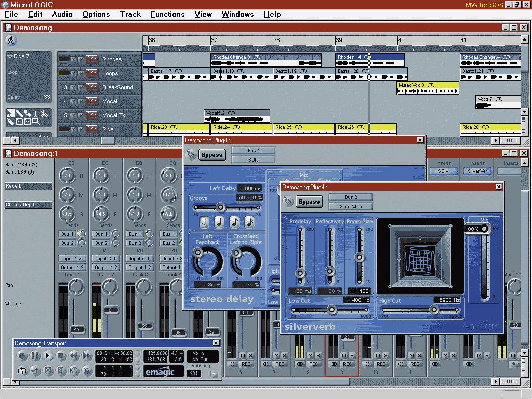Open SDly plug-in selector
This screenshot has height=399, width=532.
tap(254, 160)
